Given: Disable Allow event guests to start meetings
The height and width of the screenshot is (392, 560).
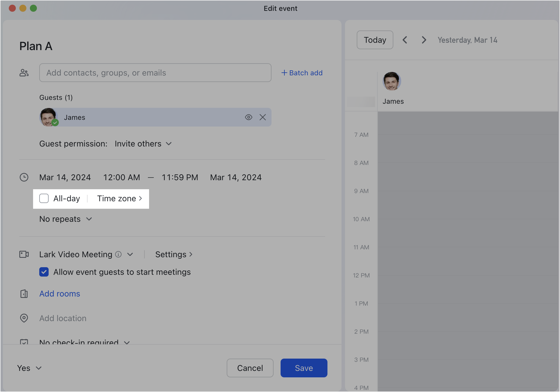Looking at the screenshot, I should tap(44, 272).
